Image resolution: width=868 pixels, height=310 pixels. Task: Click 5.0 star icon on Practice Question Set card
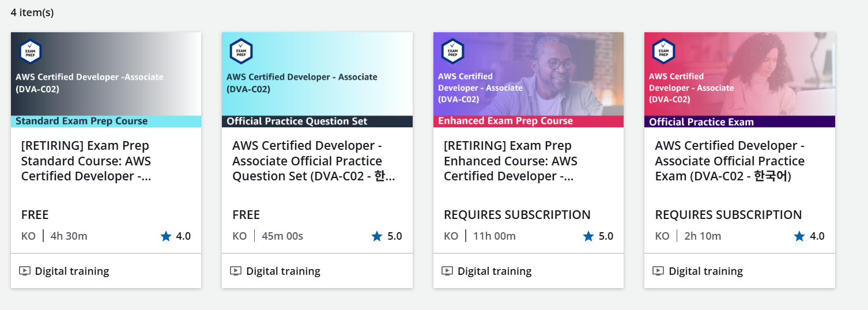[377, 236]
